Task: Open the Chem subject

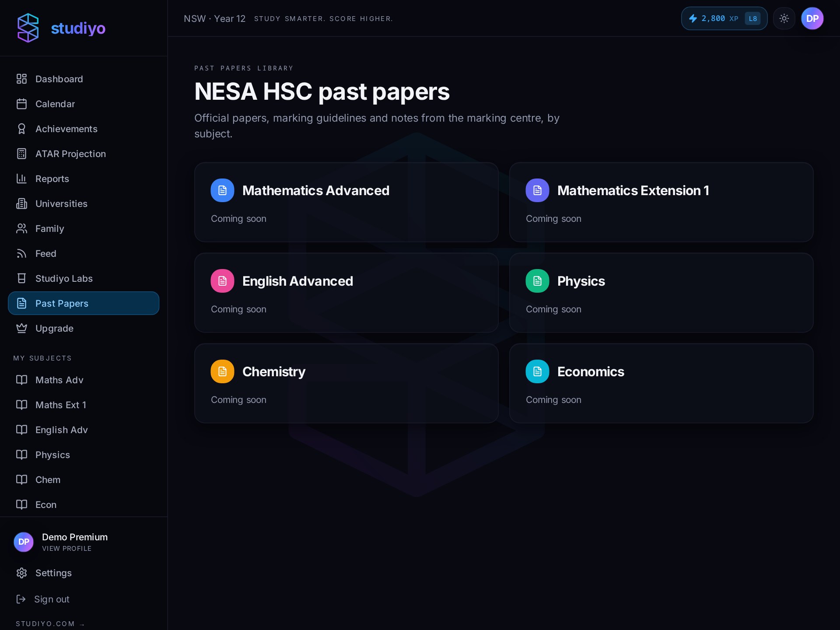Action: click(x=84, y=479)
